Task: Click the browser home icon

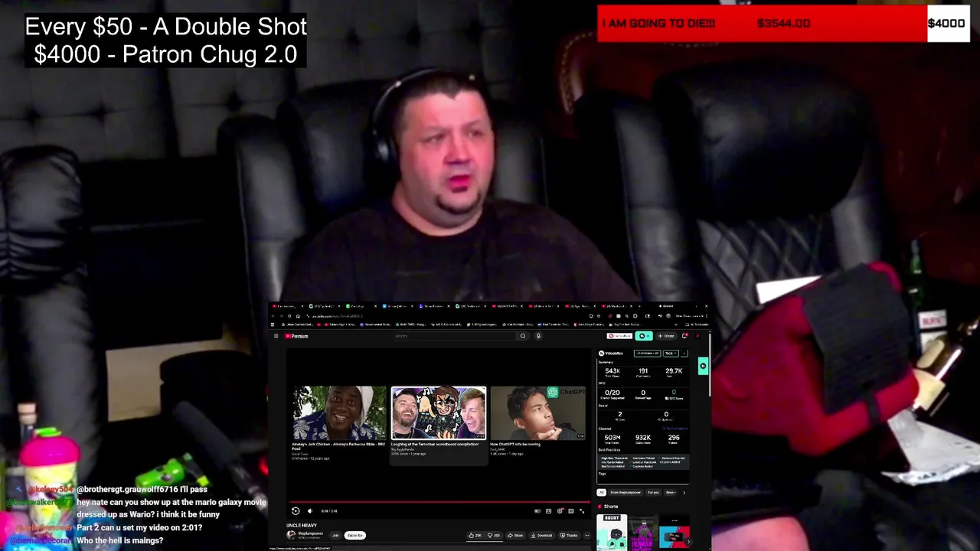Action: [x=298, y=316]
